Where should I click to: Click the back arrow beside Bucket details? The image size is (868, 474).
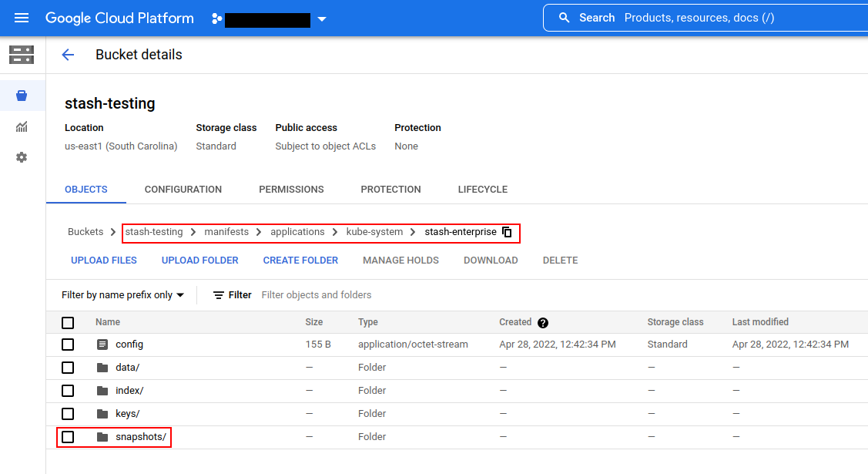pyautogui.click(x=68, y=55)
